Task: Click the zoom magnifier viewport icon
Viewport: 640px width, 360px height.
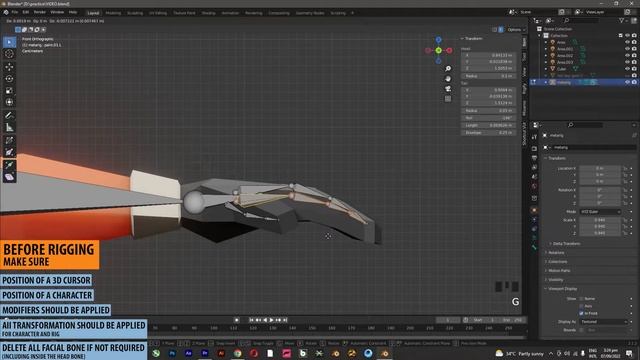Action: 448,69
